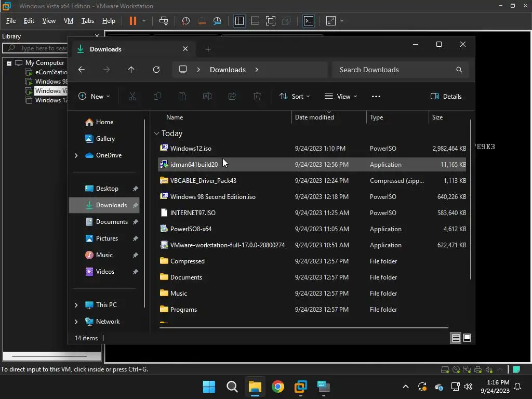Expand the Network node
The image size is (532, 399).
click(76, 322)
